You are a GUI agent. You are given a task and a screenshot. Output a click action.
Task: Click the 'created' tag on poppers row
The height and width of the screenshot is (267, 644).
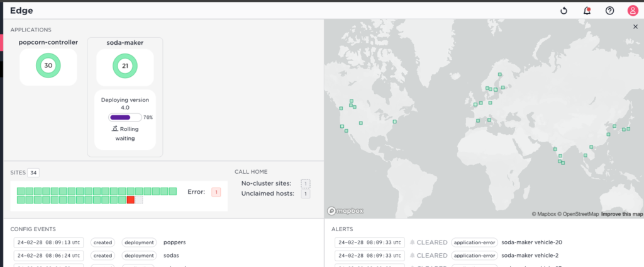click(x=103, y=242)
